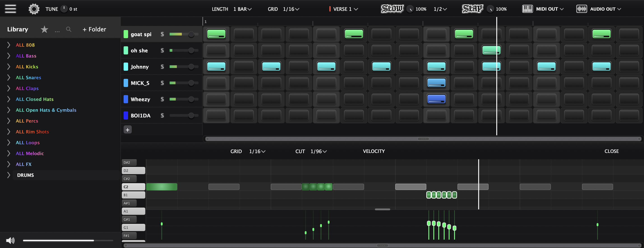
Task: Click the goat spi track color tag
Action: coord(126,34)
